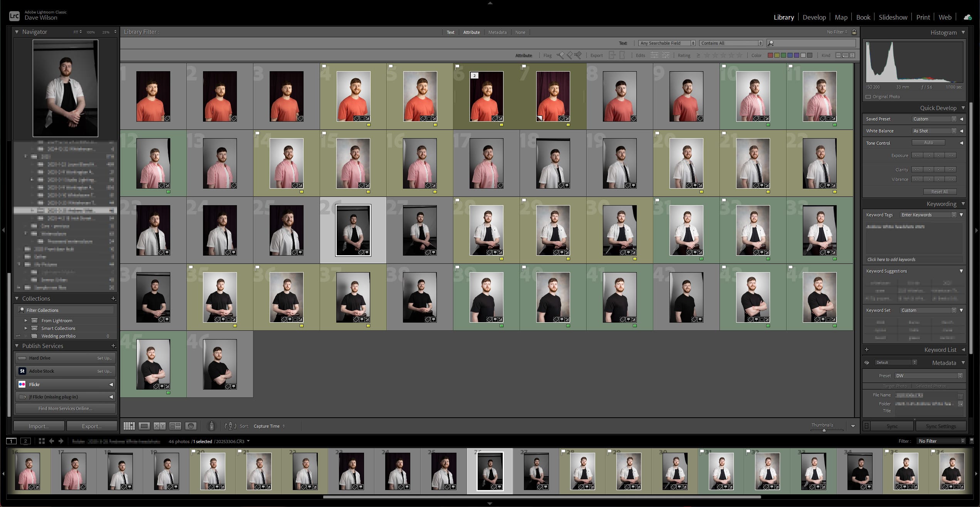
Task: Switch to the Develop module
Action: [814, 17]
